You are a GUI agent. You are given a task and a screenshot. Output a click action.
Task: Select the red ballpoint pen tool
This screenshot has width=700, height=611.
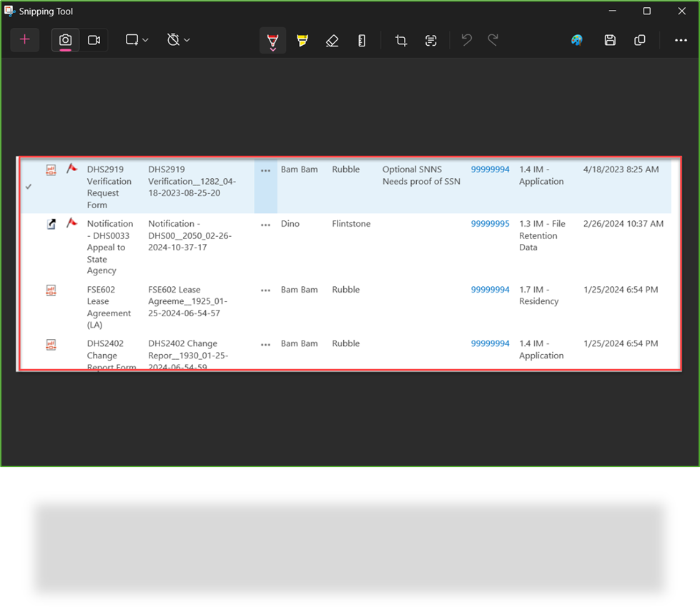272,41
